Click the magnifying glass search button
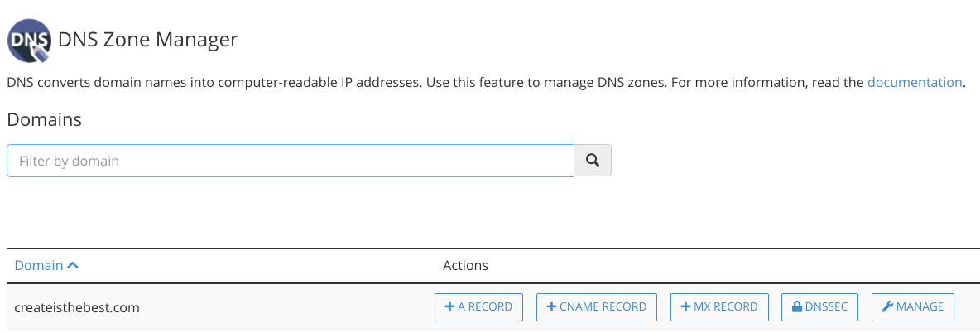 (593, 161)
